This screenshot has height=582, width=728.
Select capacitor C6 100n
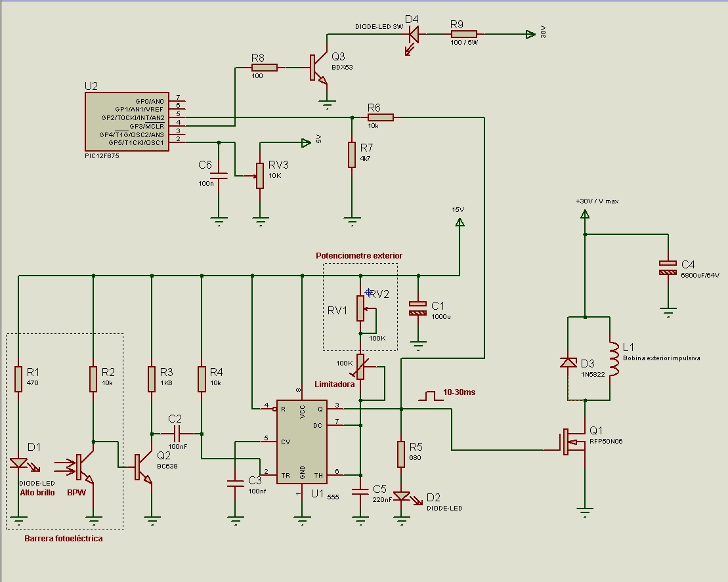coord(219,176)
